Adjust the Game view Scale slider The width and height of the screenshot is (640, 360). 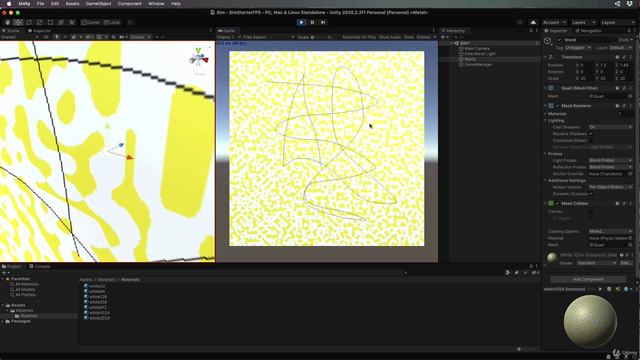318,37
